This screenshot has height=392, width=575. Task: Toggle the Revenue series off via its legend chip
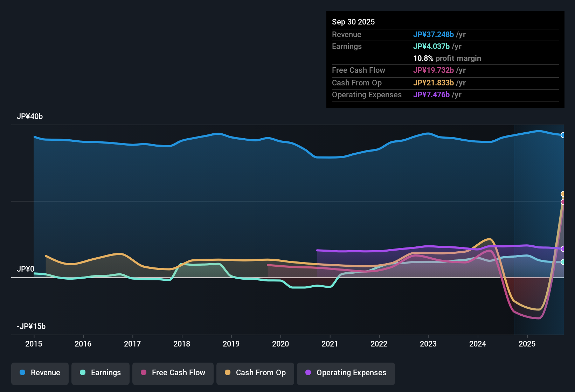coord(40,373)
